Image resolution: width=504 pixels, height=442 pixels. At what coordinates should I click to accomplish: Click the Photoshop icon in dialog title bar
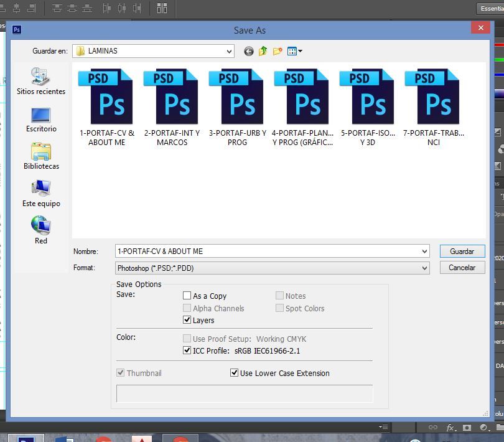[17, 30]
